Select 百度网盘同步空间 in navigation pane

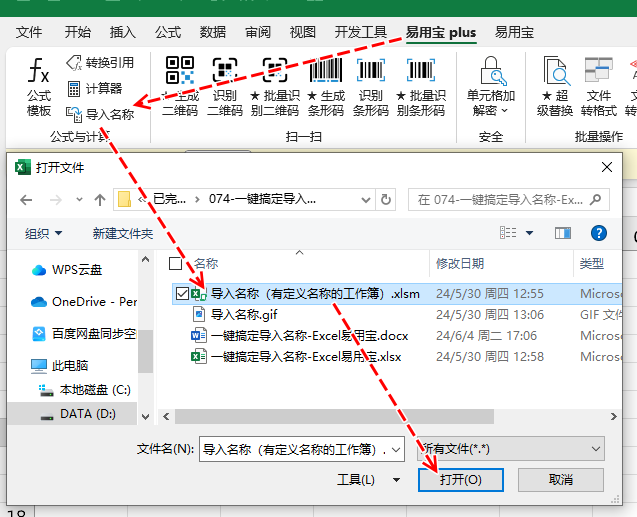(84, 333)
